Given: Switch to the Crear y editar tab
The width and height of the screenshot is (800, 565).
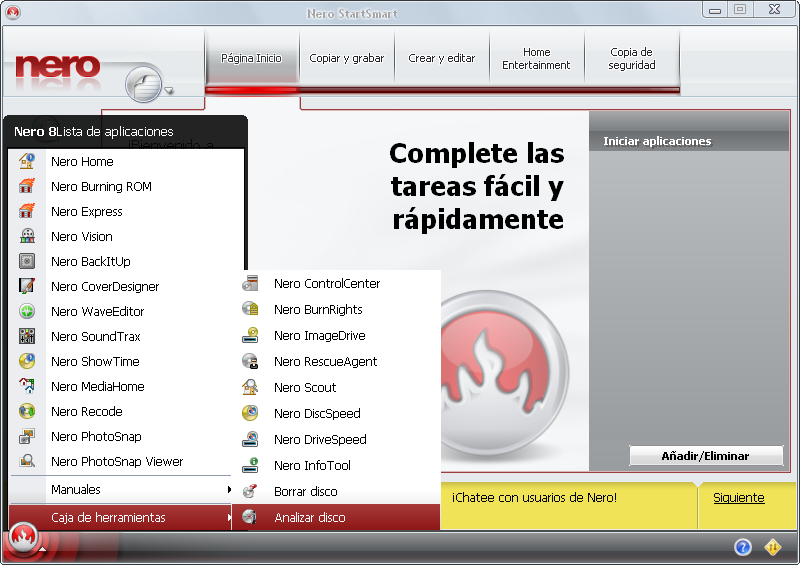Looking at the screenshot, I should (x=442, y=58).
